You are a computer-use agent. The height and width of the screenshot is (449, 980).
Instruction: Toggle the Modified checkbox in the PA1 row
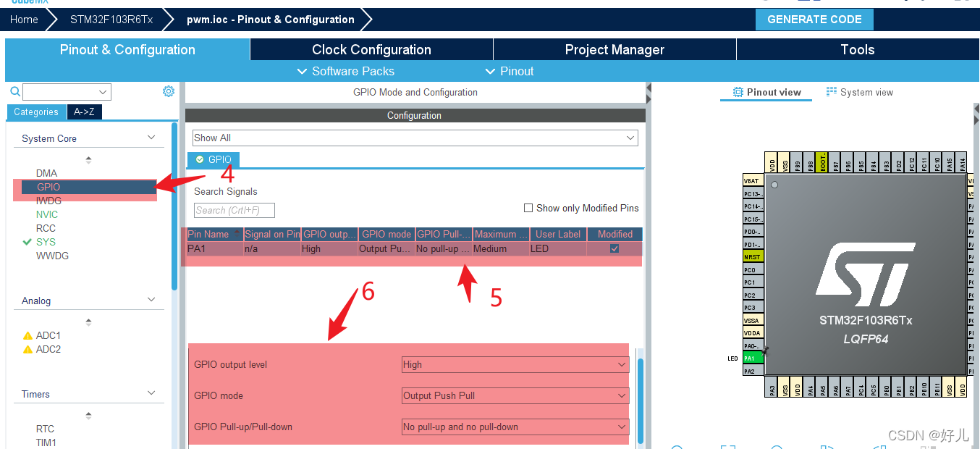(x=614, y=248)
